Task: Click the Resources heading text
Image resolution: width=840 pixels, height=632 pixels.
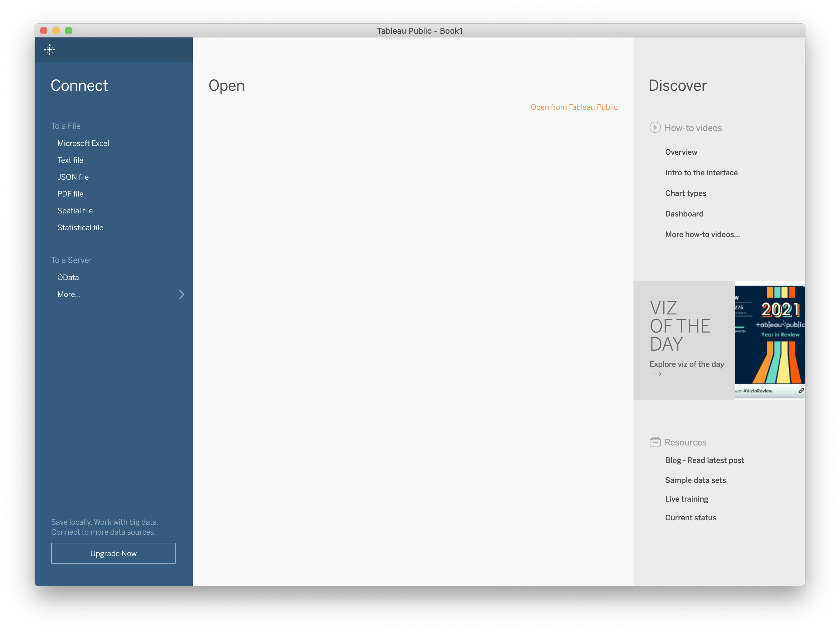Action: (x=686, y=442)
